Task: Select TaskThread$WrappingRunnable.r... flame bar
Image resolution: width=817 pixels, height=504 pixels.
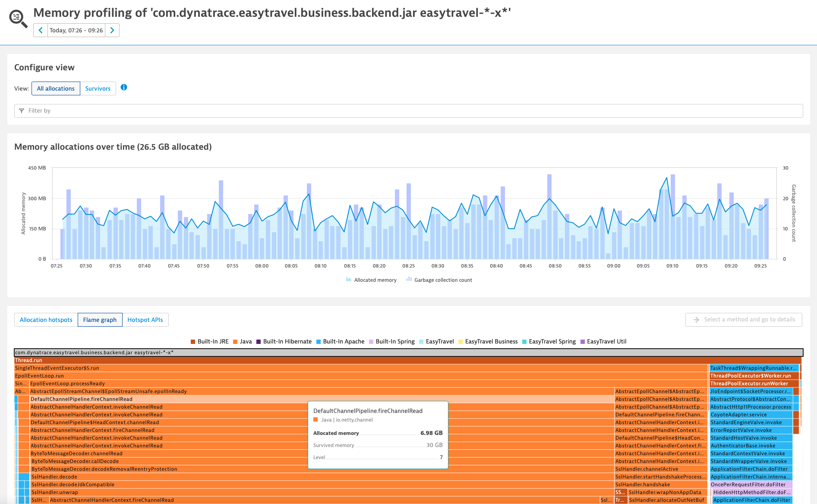Action: coord(754,368)
